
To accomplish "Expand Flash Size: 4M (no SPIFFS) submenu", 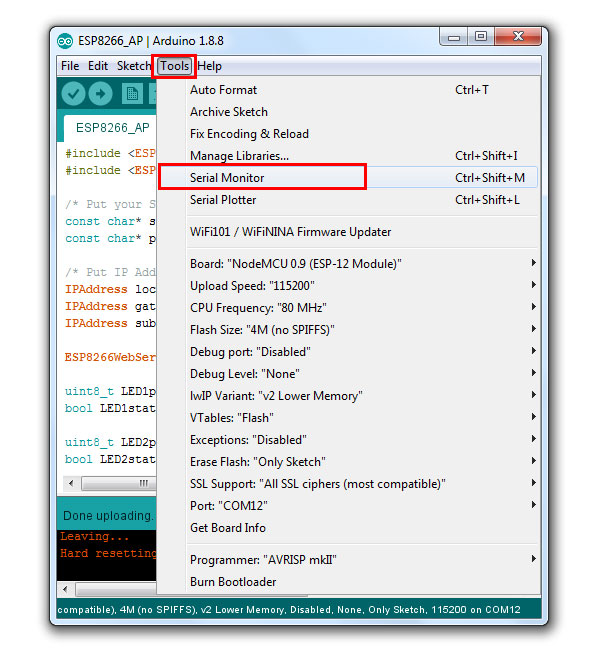I will (348, 330).
